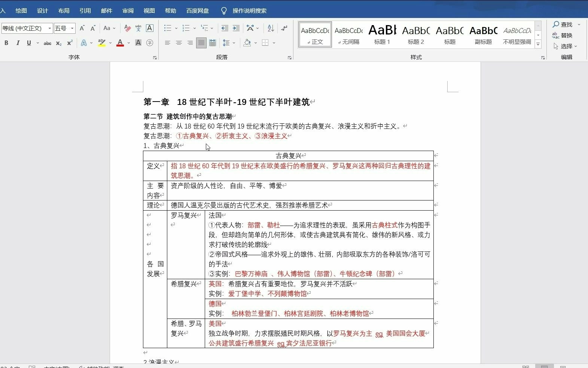The width and height of the screenshot is (588, 368).
Task: Align text right
Action: pyautogui.click(x=190, y=43)
